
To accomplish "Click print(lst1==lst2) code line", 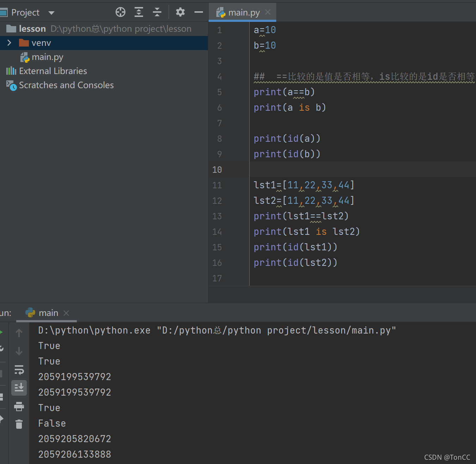I will (301, 216).
